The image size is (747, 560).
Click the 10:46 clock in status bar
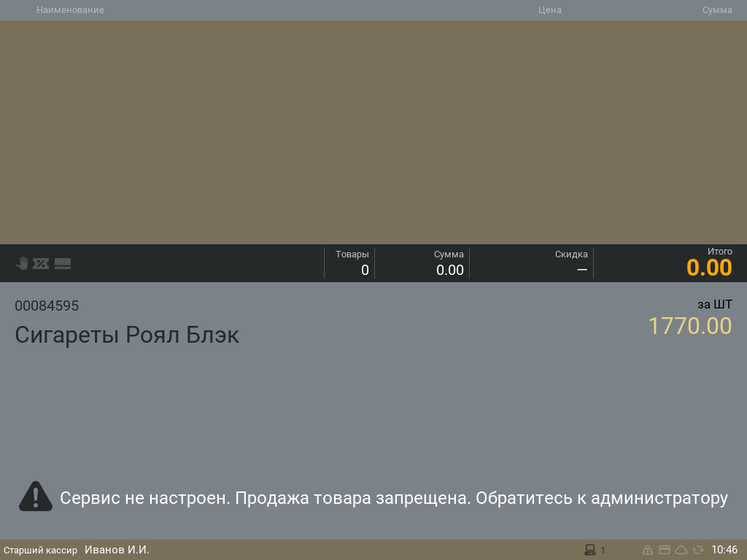click(724, 550)
